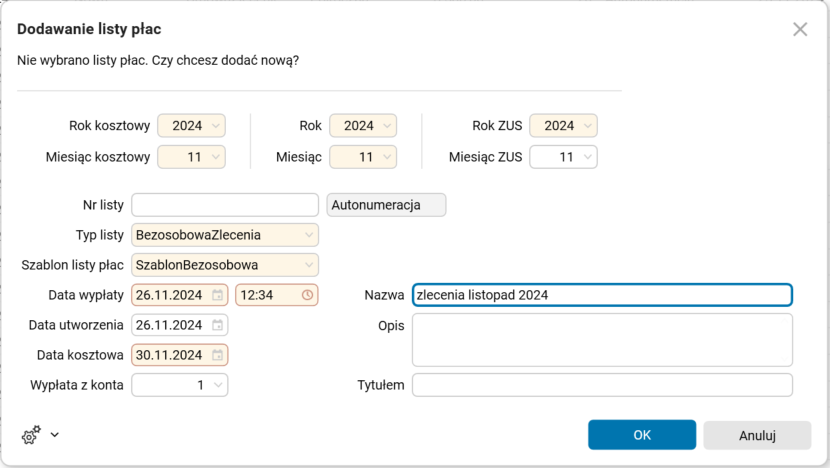The image size is (830, 468).
Task: Open Miesiąc ZUS dropdown
Action: click(587, 157)
